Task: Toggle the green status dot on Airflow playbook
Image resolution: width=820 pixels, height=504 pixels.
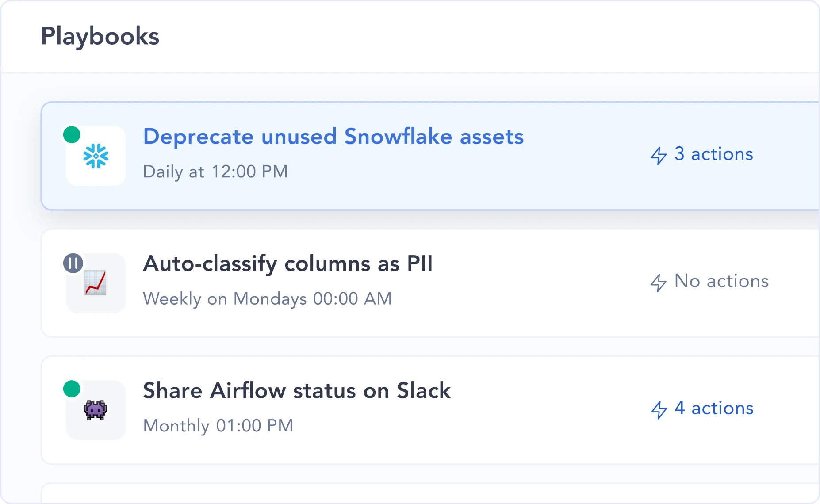Action: [x=72, y=389]
